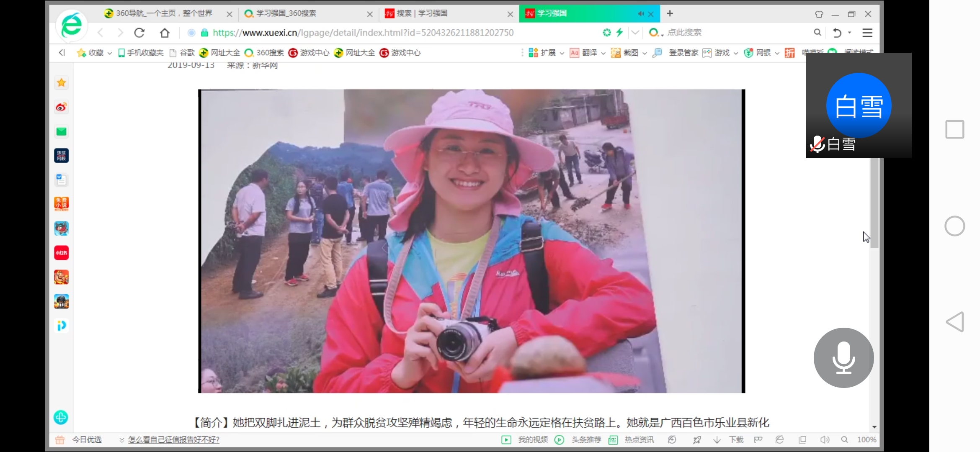Click the 下载 download button in status bar
This screenshot has height=452, width=980.
pyautogui.click(x=735, y=439)
